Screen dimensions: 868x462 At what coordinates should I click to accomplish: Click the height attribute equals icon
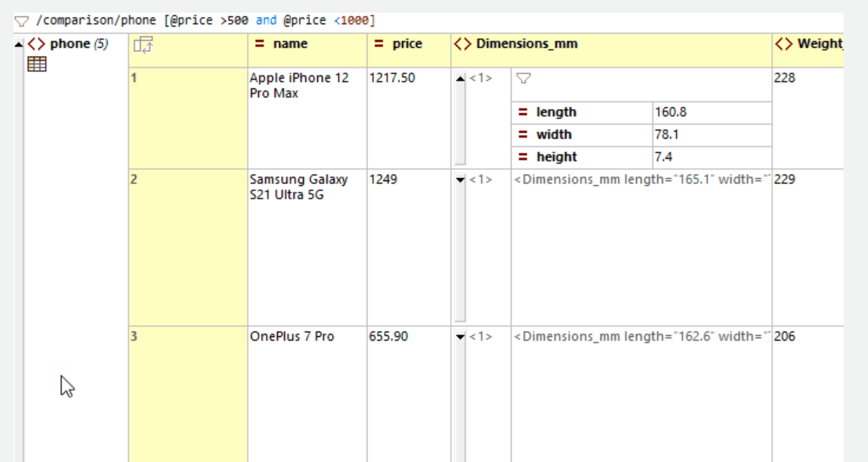tap(523, 157)
